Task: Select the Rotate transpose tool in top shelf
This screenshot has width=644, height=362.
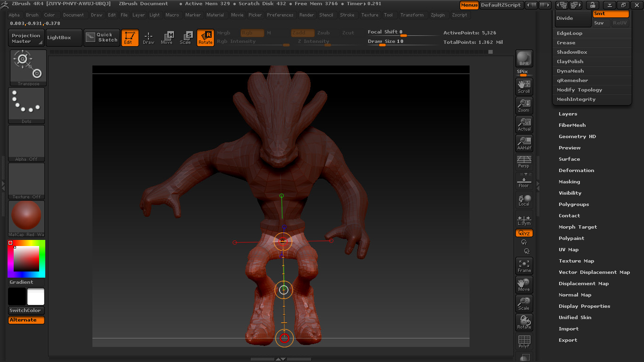Action: pos(205,38)
